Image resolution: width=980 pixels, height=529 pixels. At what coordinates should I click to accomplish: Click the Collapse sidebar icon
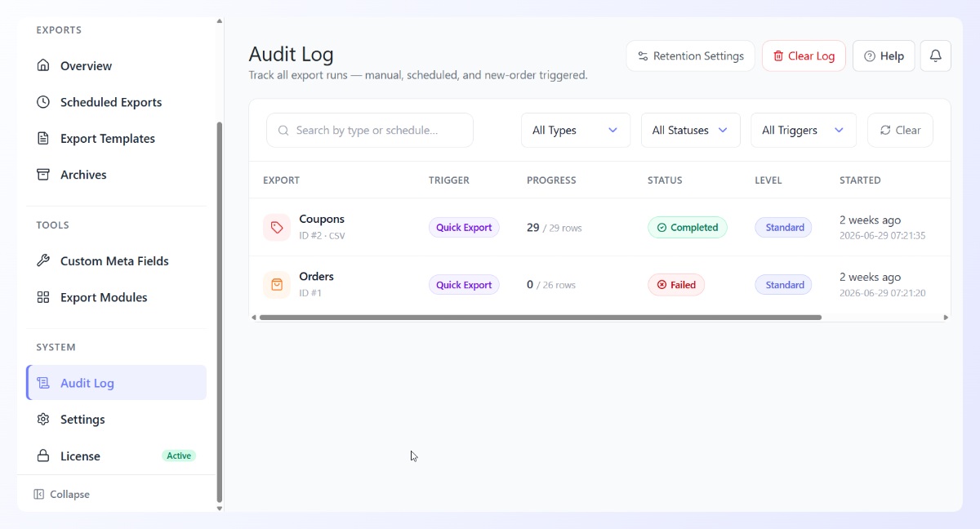[x=38, y=495]
